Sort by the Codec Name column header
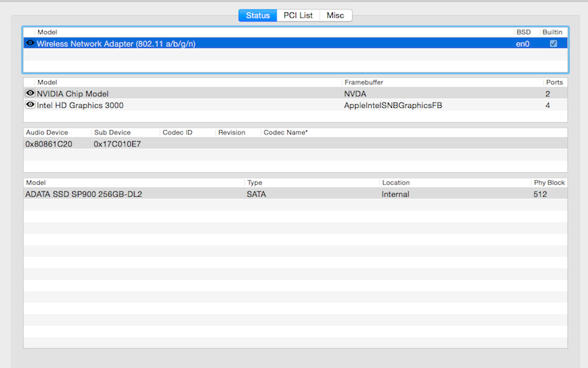Image resolution: width=588 pixels, height=368 pixels. (x=286, y=132)
